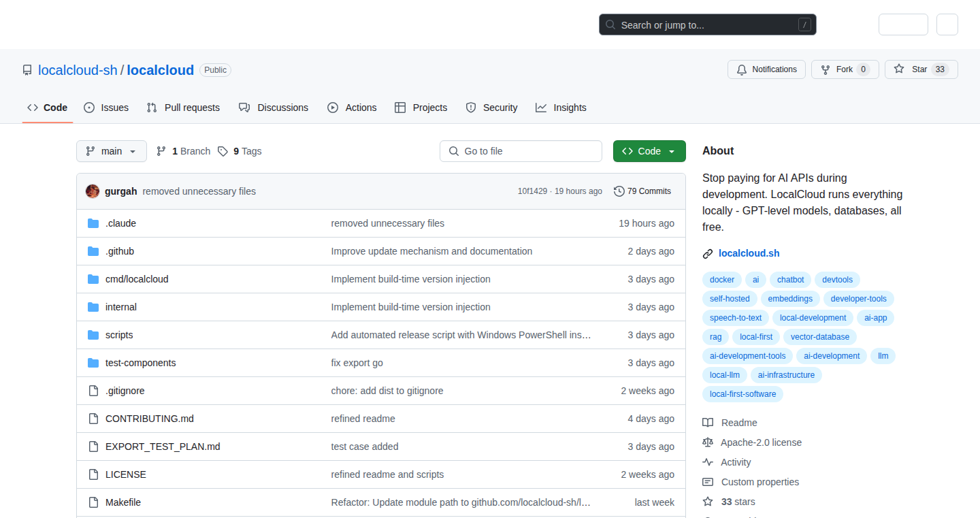Open the gurgah user profile link
This screenshot has width=980, height=518.
pos(121,191)
